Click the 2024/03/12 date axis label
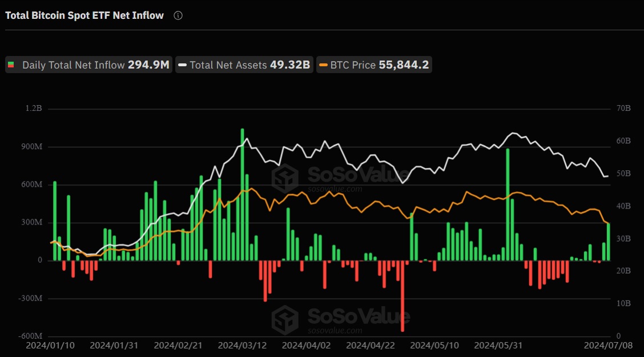The height and width of the screenshot is (357, 644). point(242,346)
